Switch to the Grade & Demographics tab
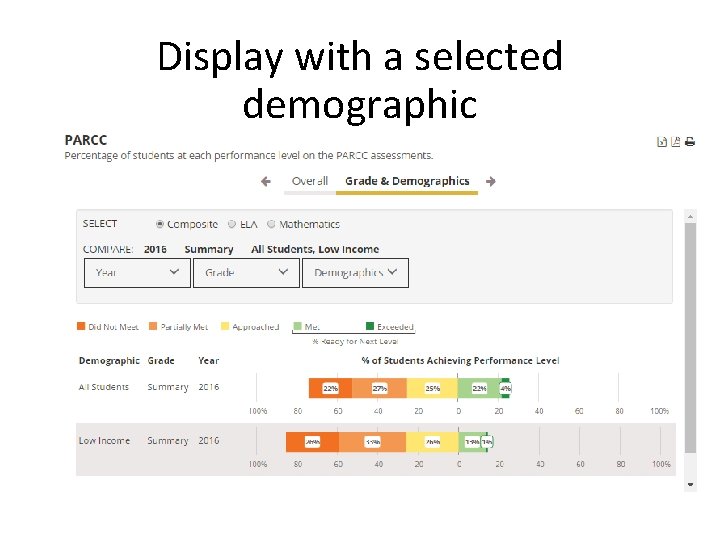This screenshot has width=720, height=540. point(407,181)
